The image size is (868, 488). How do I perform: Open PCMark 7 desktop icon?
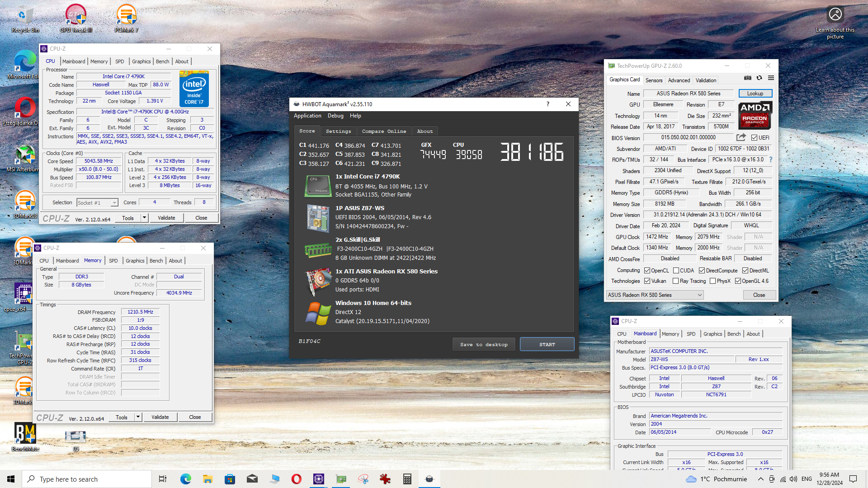pyautogui.click(x=127, y=19)
